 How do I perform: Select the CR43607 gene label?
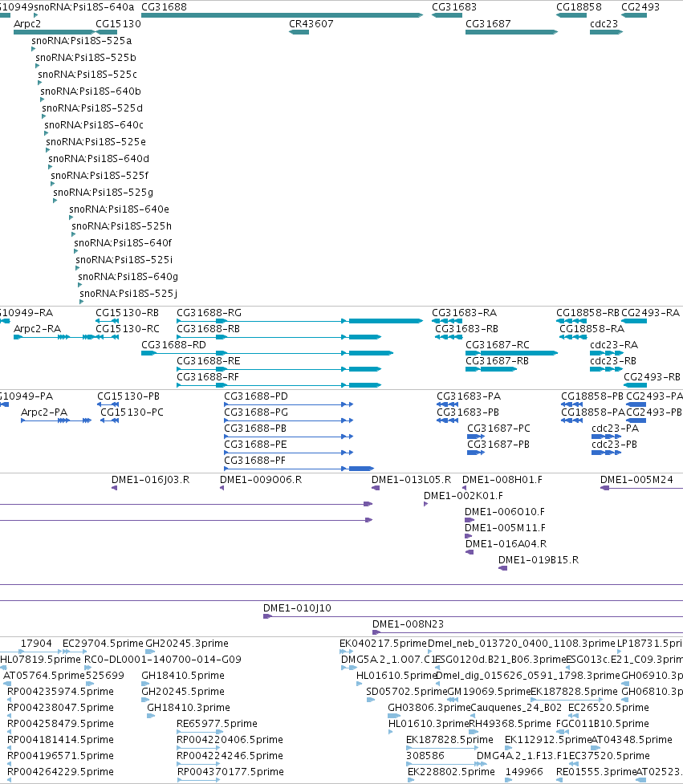click(x=311, y=23)
